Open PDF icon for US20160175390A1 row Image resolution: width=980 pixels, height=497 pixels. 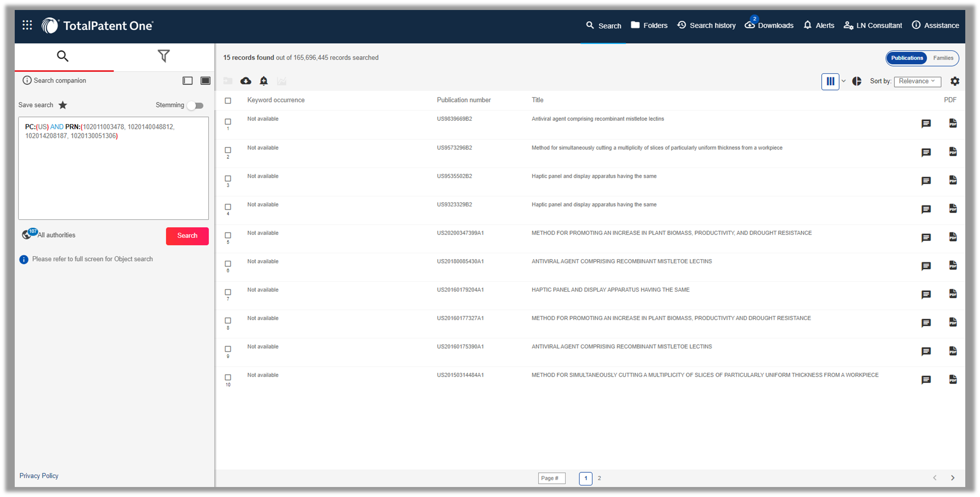point(953,351)
